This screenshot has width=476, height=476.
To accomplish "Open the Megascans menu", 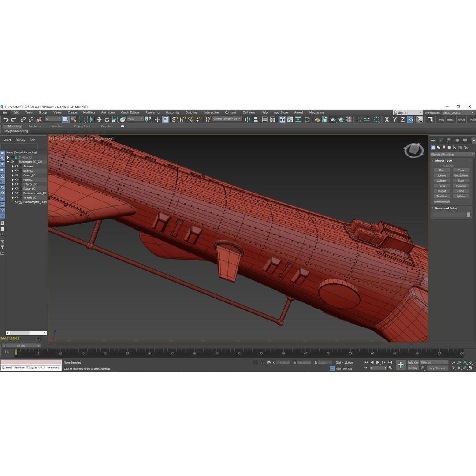I will coord(316,112).
